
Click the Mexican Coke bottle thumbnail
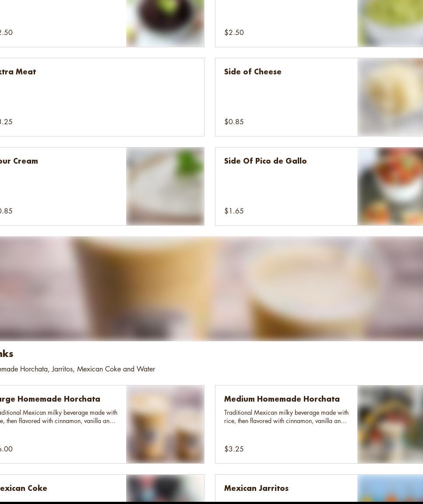165,488
